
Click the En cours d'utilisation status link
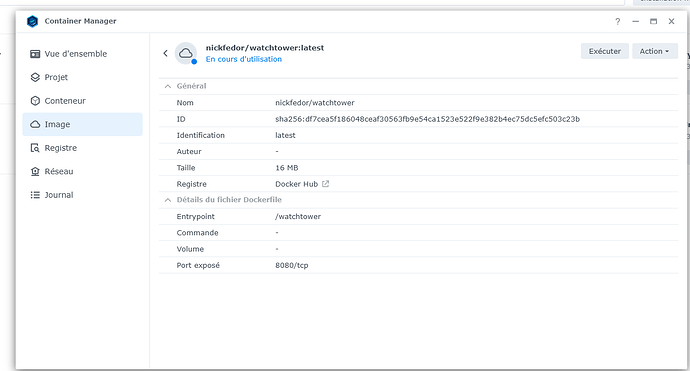pyautogui.click(x=244, y=59)
